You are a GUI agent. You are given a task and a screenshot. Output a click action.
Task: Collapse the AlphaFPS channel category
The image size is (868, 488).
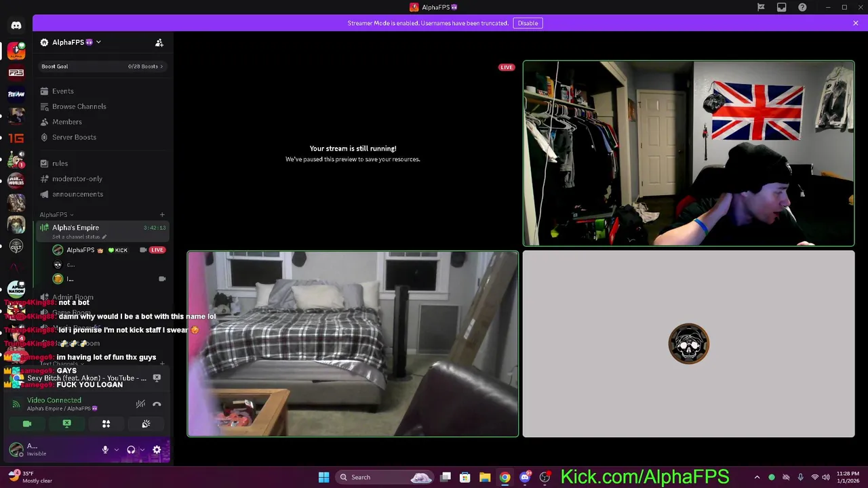[x=56, y=215]
